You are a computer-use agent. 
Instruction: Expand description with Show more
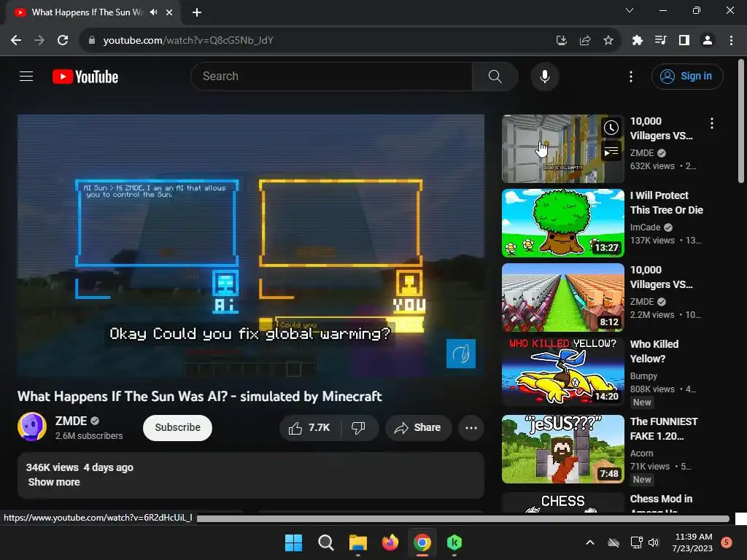[x=54, y=482]
